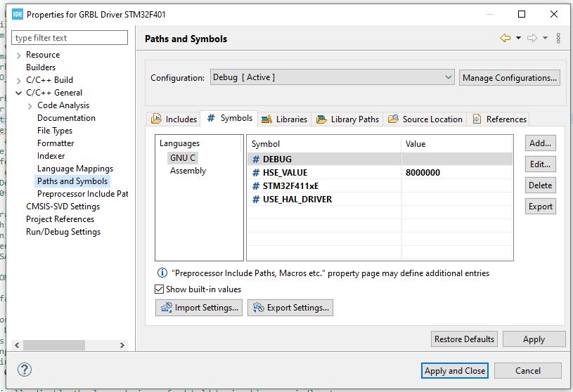
Task: Open the Library Paths tab
Action: click(347, 119)
